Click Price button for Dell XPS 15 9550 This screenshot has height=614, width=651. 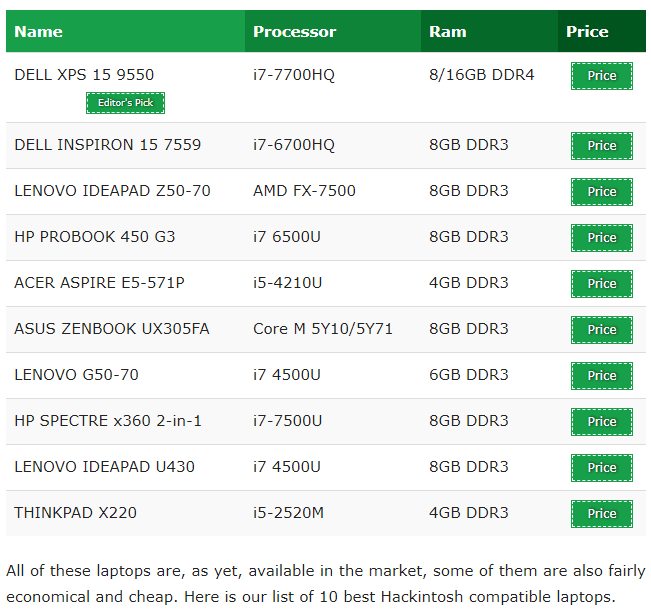click(601, 76)
